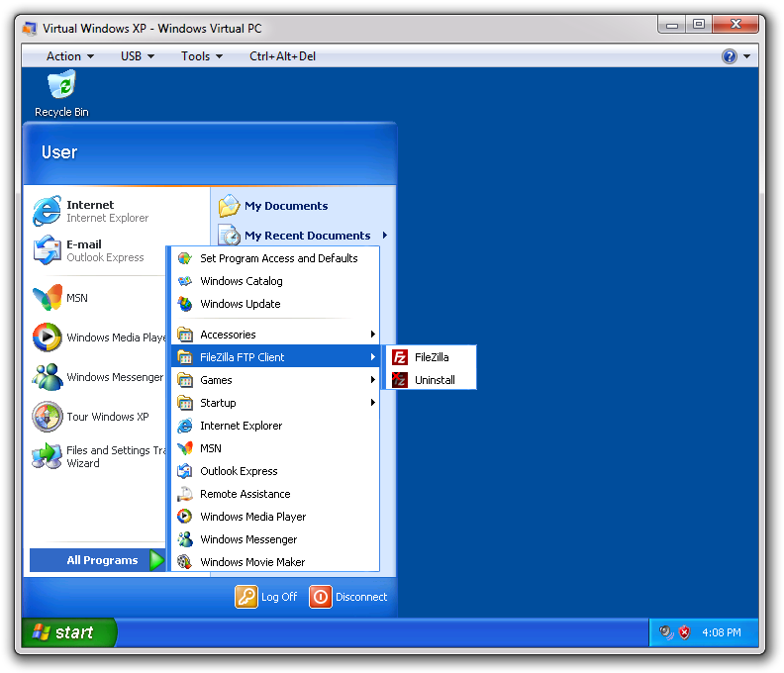Screen dimensions: 784x673
Task: Open the Virtual PC help icon
Action: (x=730, y=56)
